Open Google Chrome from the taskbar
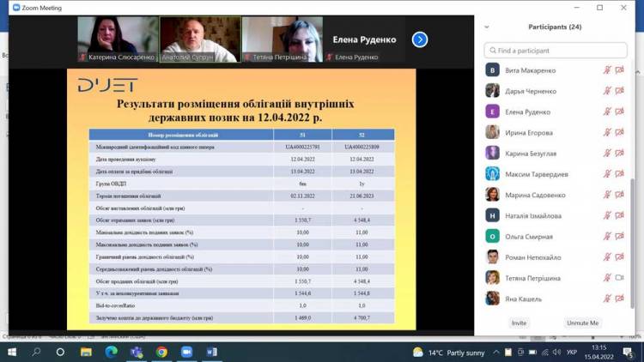 coord(161,352)
